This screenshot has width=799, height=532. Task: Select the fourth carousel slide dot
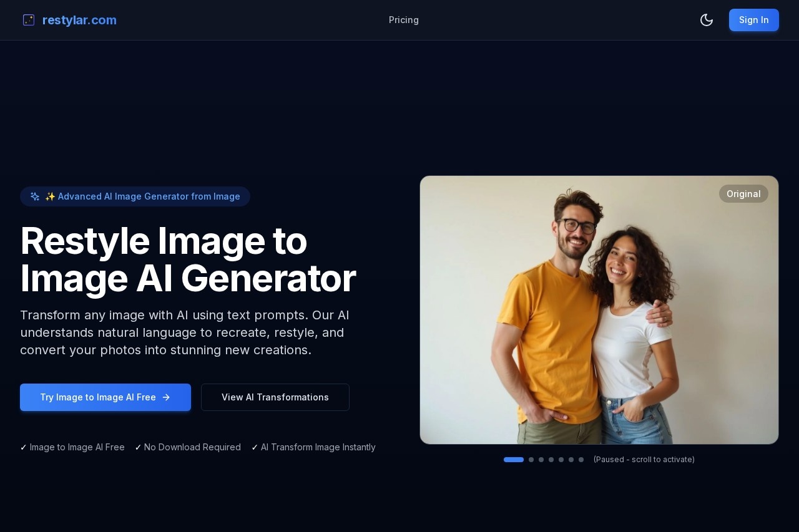[551, 460]
